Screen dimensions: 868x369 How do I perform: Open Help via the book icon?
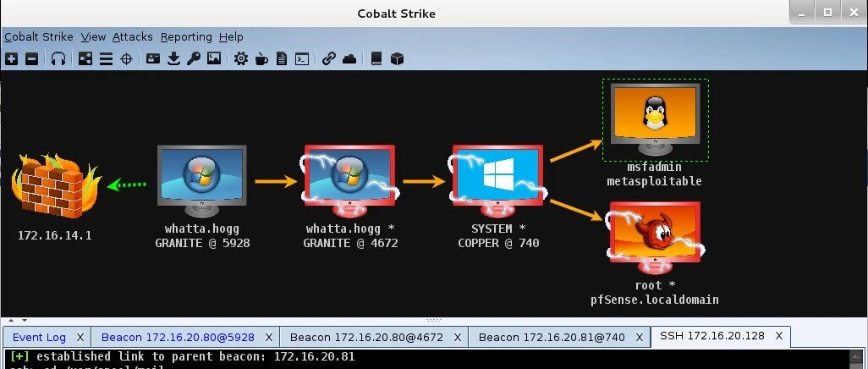376,58
